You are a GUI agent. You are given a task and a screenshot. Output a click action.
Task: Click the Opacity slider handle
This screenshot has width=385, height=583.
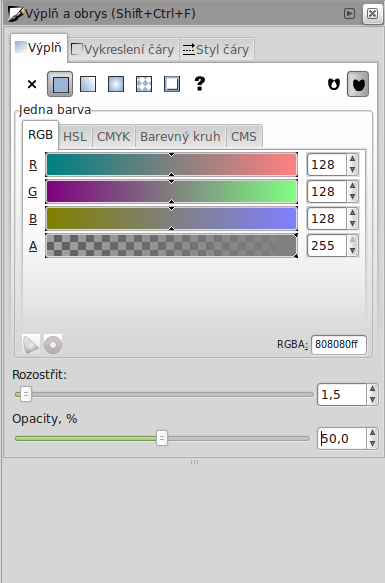tap(162, 438)
